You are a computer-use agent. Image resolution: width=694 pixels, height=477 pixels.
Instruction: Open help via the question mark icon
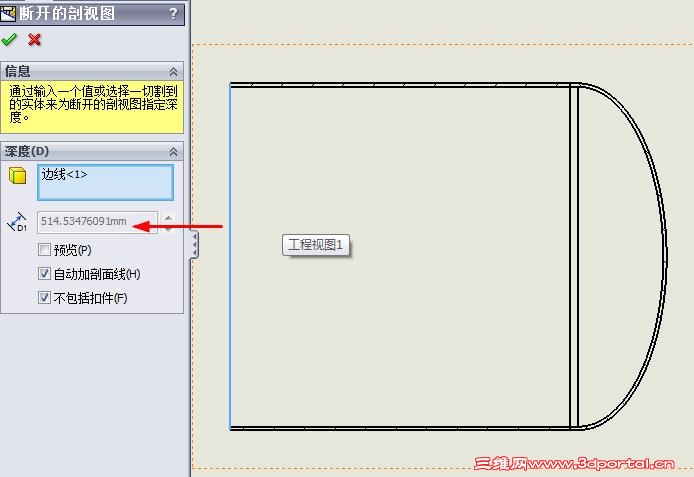[174, 14]
